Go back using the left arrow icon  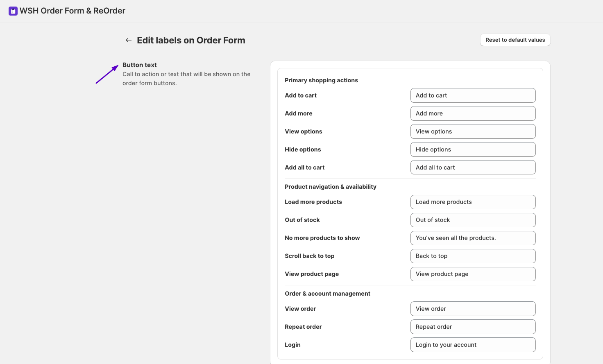click(129, 40)
